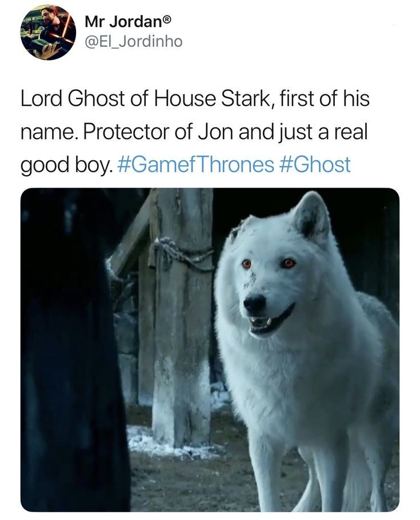Click the registered symbol beside Mr Jordan
Viewport: 420px width, 520px height.
pos(167,21)
